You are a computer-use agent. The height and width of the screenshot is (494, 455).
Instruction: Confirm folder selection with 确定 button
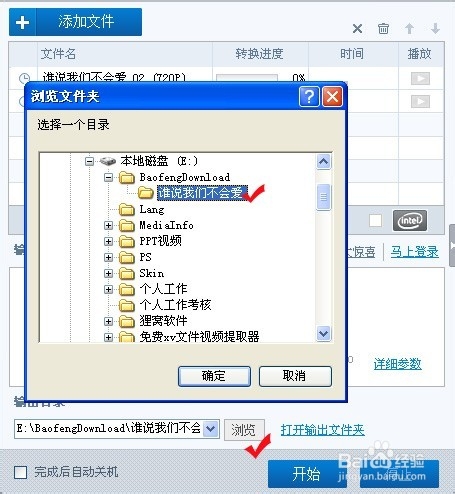click(x=214, y=376)
